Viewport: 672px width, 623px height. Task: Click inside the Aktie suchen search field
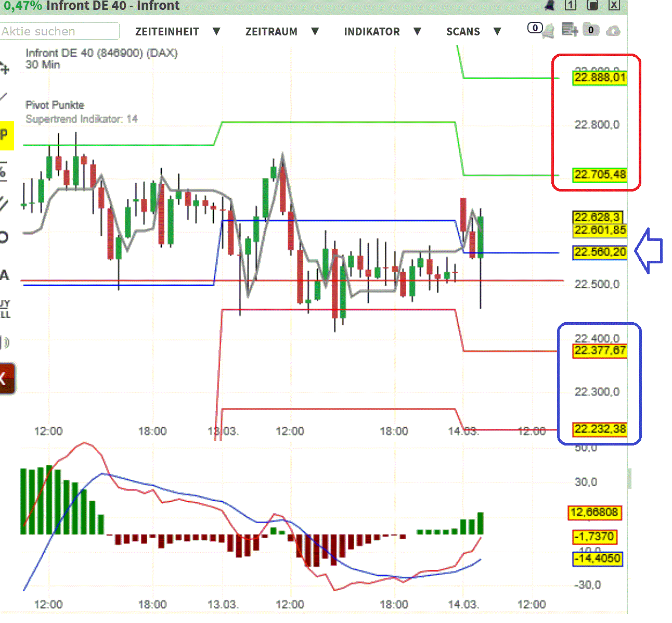click(60, 31)
